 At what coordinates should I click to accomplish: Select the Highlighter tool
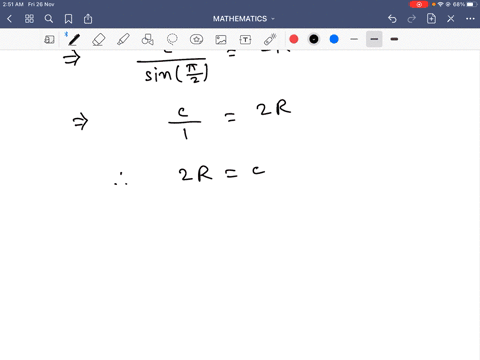click(x=123, y=40)
